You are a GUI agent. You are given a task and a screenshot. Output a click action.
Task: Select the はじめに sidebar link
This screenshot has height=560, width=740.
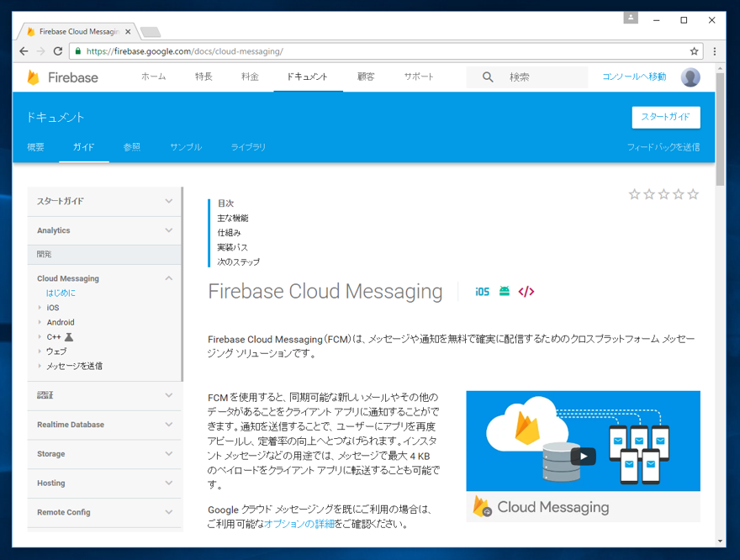point(61,293)
